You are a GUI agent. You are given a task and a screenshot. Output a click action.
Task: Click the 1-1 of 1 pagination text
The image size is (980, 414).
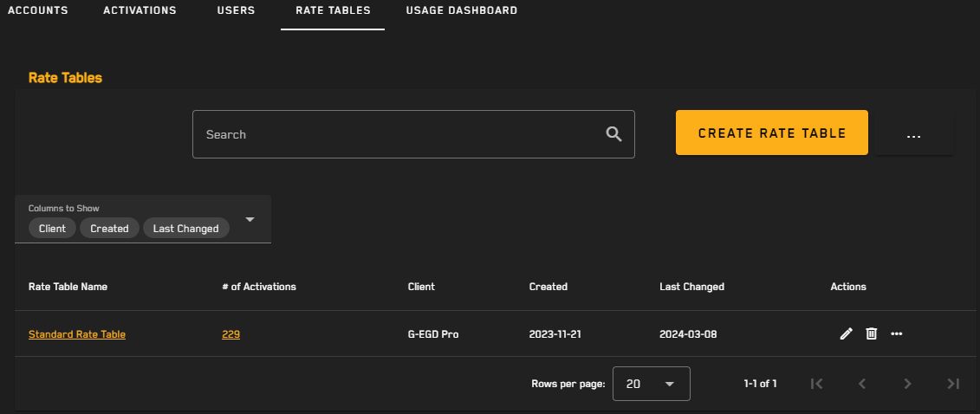[760, 384]
